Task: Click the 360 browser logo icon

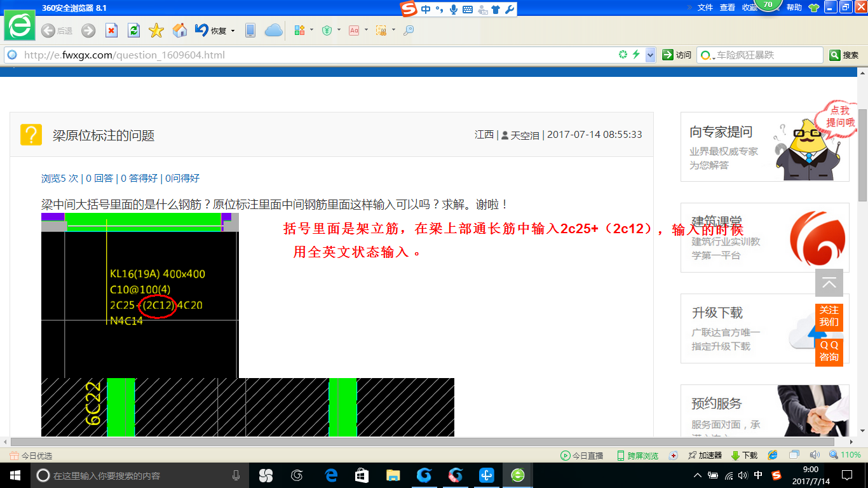Action: tap(20, 26)
